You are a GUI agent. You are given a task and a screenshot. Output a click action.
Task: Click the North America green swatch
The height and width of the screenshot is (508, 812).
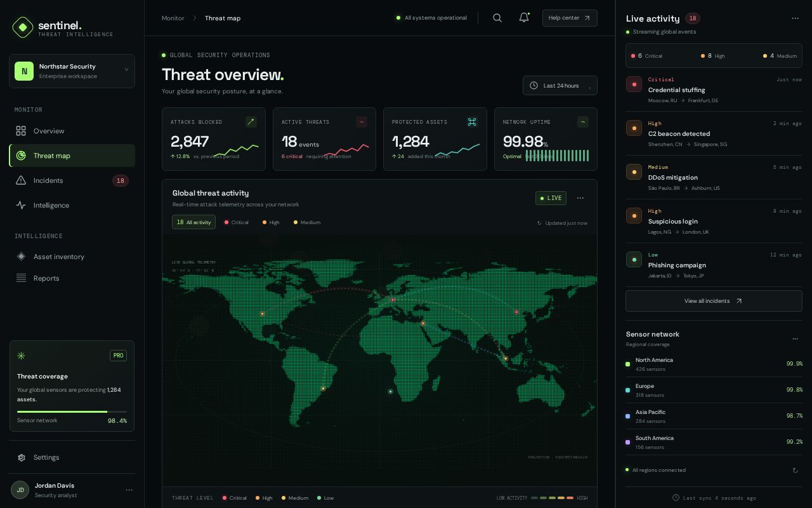[x=628, y=364]
